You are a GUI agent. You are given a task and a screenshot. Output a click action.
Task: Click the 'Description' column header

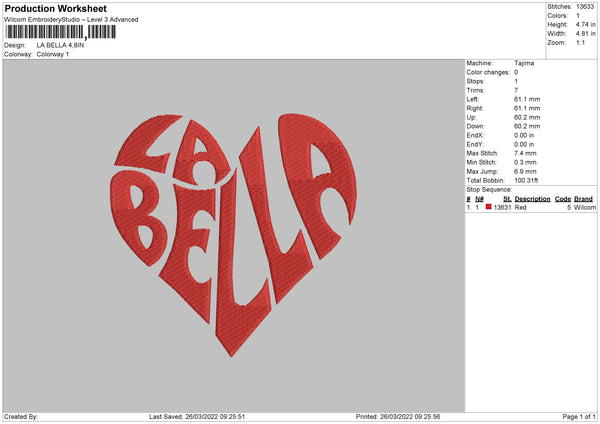pyautogui.click(x=532, y=199)
